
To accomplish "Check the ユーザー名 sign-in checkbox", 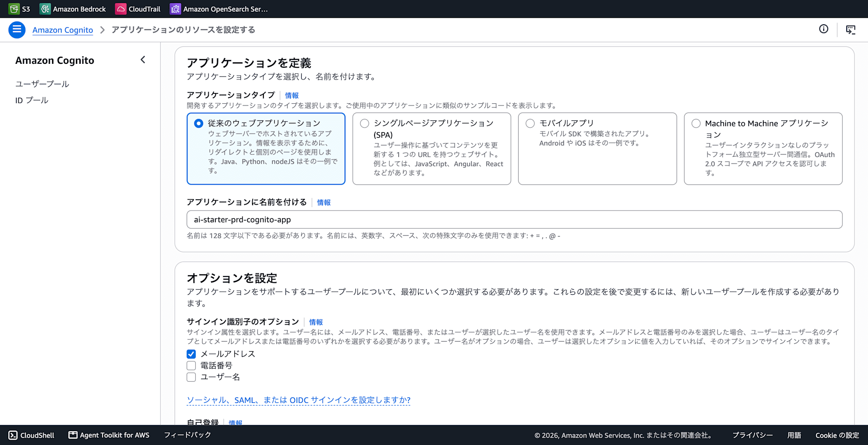I will (x=191, y=377).
